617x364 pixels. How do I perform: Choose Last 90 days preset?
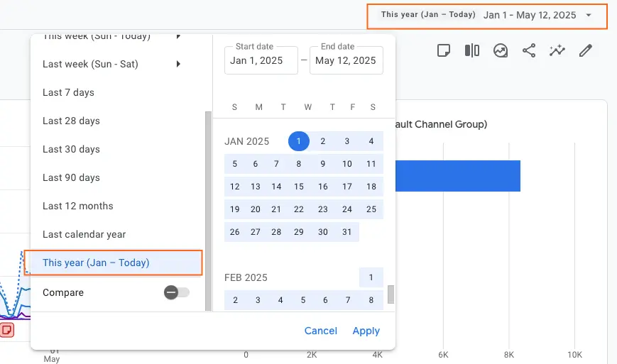point(71,177)
